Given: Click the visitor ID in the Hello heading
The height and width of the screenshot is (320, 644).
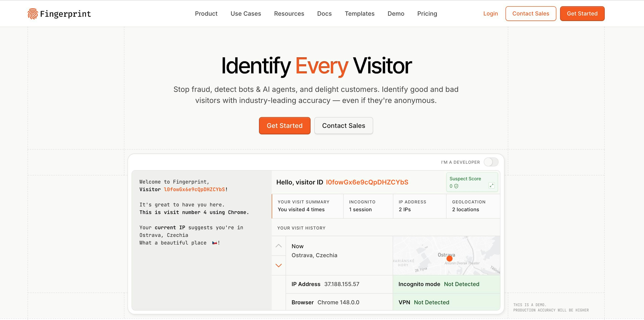Looking at the screenshot, I should [x=367, y=182].
